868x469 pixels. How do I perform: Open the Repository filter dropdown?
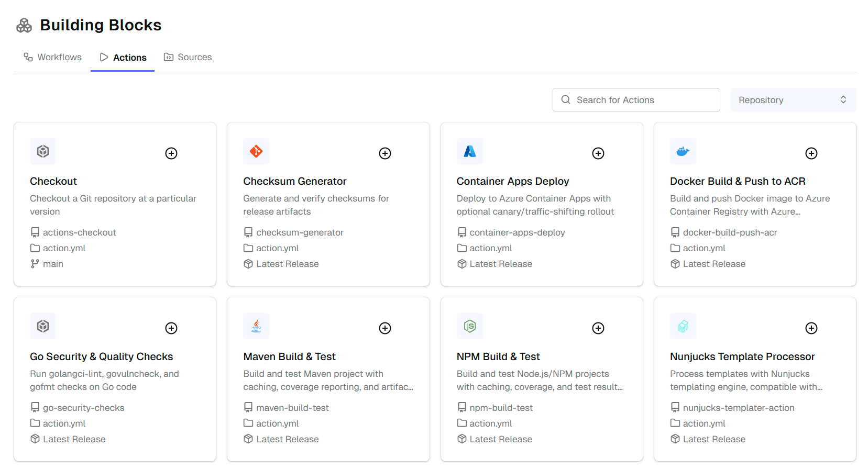coord(793,100)
